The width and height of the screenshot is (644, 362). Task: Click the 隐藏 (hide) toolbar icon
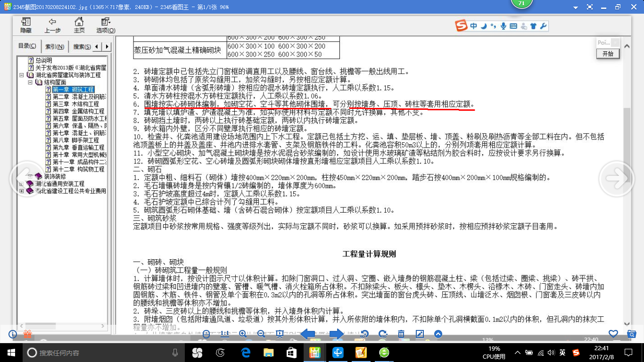[x=26, y=25]
